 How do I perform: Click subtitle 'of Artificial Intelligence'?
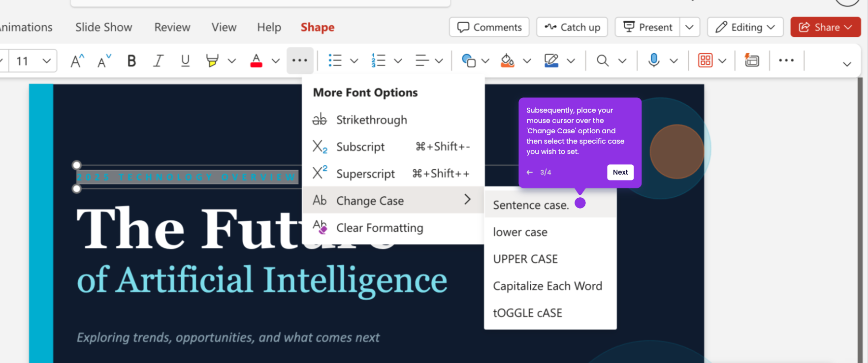pyautogui.click(x=262, y=281)
